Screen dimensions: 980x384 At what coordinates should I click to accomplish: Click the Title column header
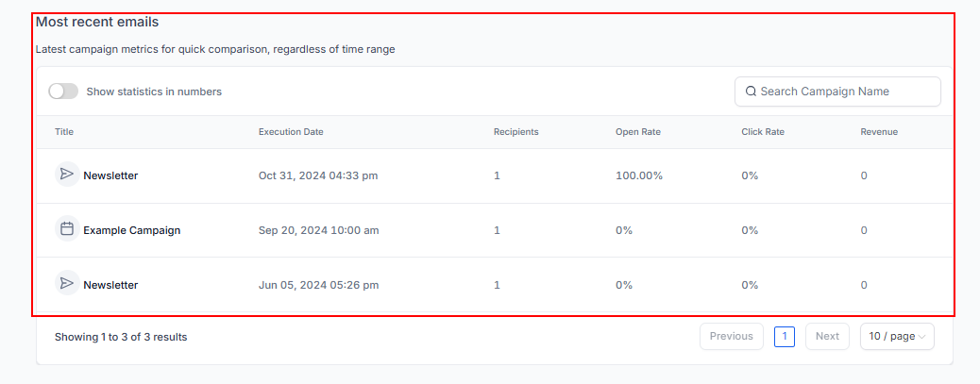(64, 132)
